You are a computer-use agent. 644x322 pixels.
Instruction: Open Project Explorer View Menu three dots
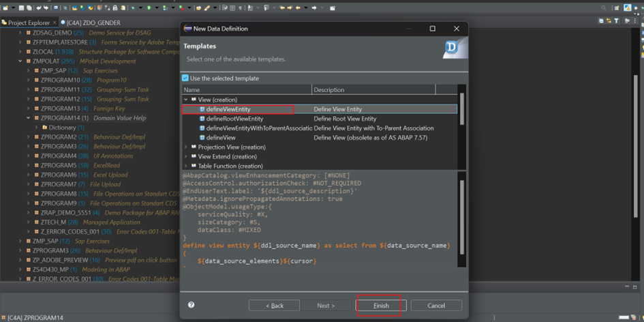(635, 20)
